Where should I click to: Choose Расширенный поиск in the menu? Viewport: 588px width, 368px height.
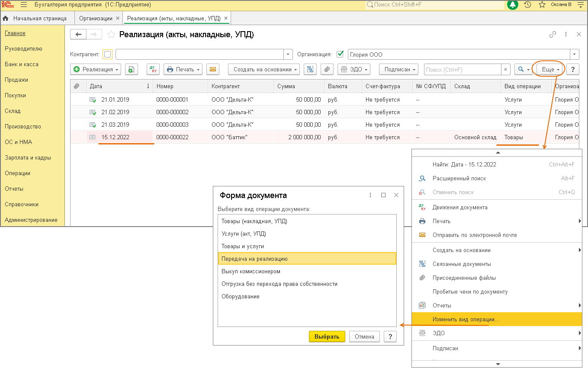497,178
